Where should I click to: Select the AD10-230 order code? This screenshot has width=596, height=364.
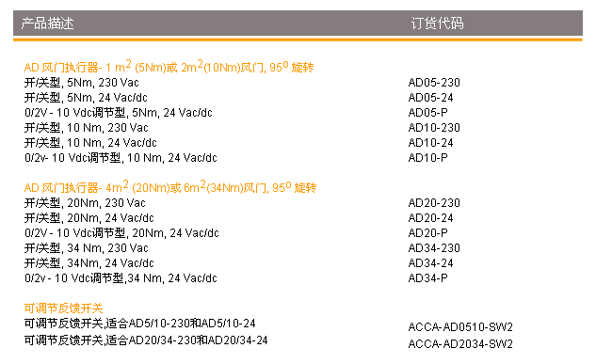coord(434,128)
